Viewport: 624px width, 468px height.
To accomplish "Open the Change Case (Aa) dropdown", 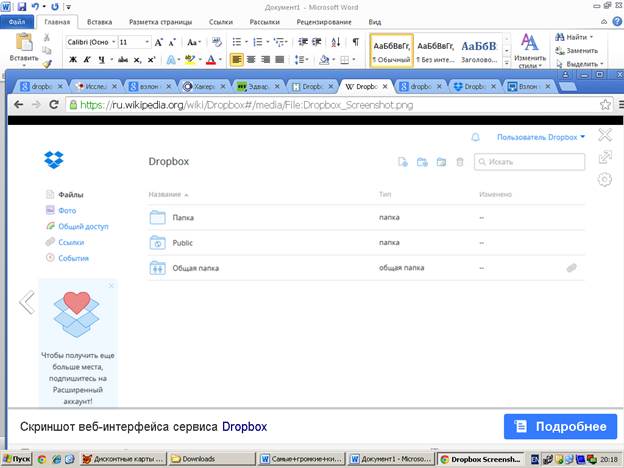I will coord(194,42).
